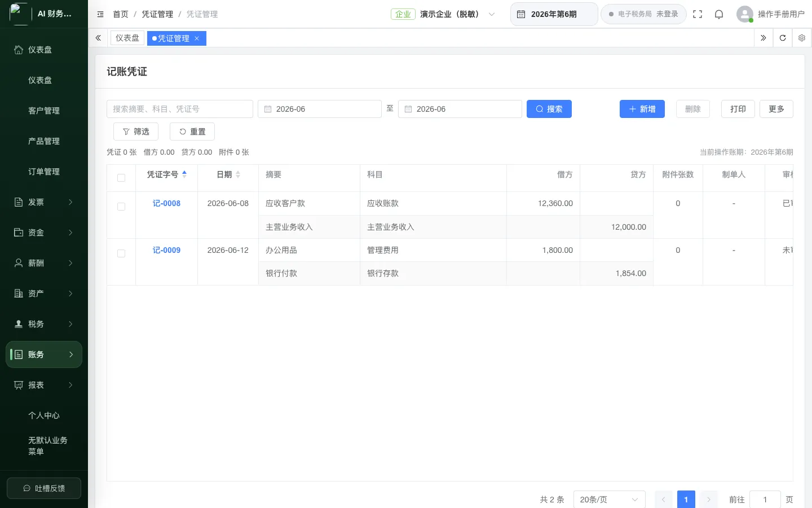
Task: Click the 税务 stamp icon
Action: (x=19, y=324)
